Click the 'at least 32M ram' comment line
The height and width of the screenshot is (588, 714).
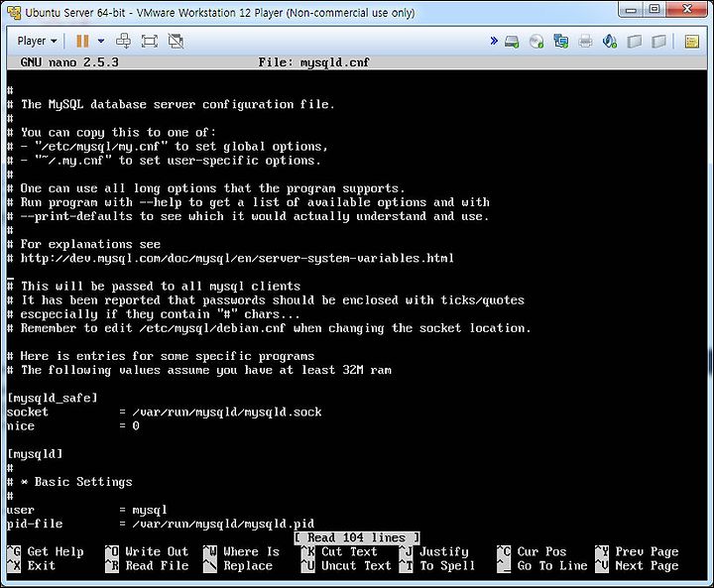(x=199, y=370)
